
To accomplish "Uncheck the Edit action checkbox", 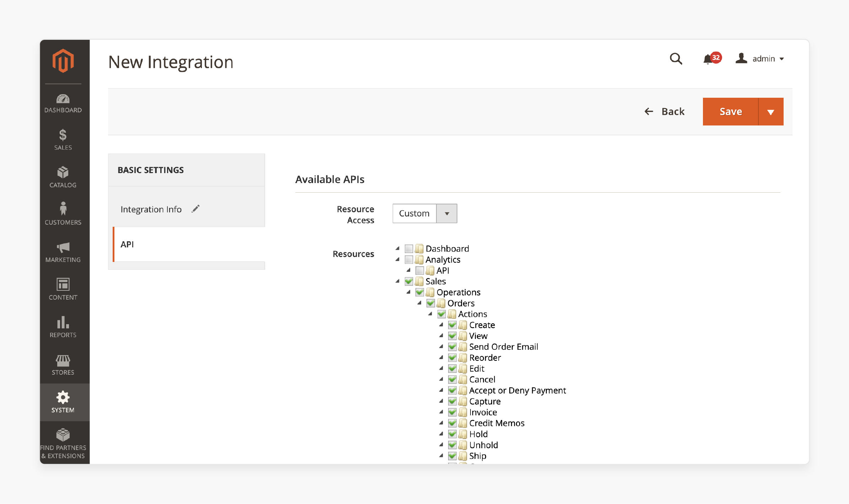I will pos(452,369).
